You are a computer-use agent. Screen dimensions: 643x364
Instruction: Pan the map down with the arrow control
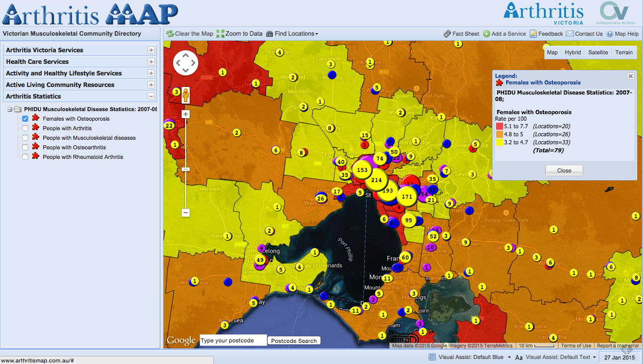[186, 71]
